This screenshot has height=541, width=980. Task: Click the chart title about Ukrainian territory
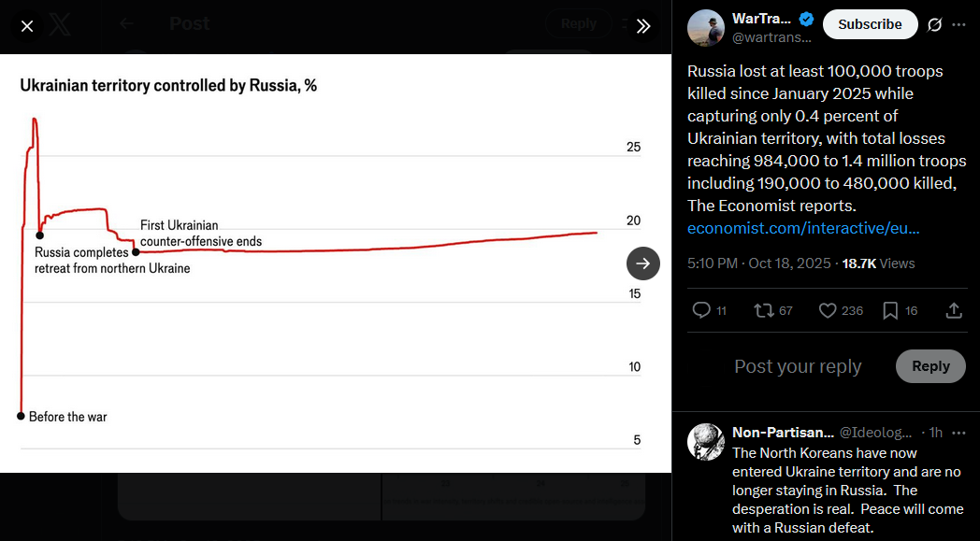(x=168, y=86)
